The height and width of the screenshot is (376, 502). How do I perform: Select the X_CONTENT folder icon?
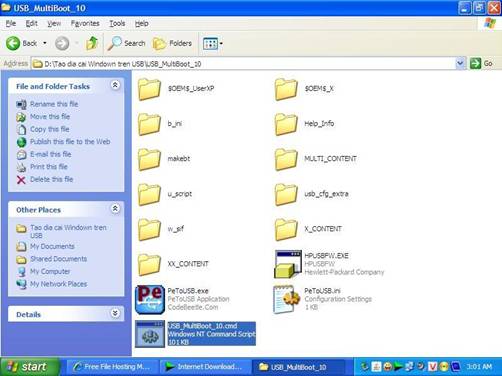[x=286, y=229]
